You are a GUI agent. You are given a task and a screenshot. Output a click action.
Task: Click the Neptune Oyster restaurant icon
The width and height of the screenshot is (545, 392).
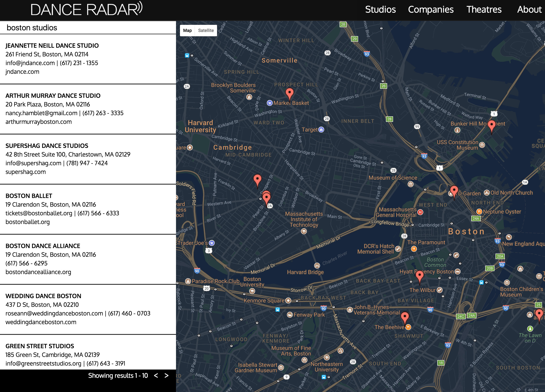479,212
